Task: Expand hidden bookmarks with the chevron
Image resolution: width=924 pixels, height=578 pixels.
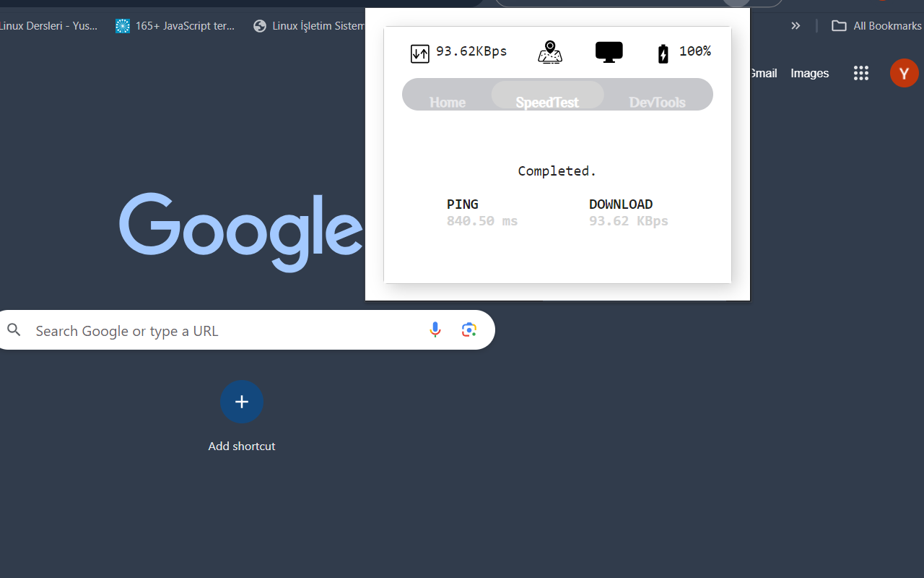Action: 796,25
